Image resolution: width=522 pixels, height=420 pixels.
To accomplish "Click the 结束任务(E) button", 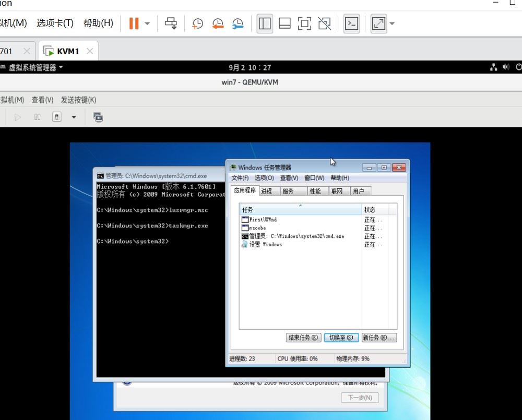I will point(304,338).
